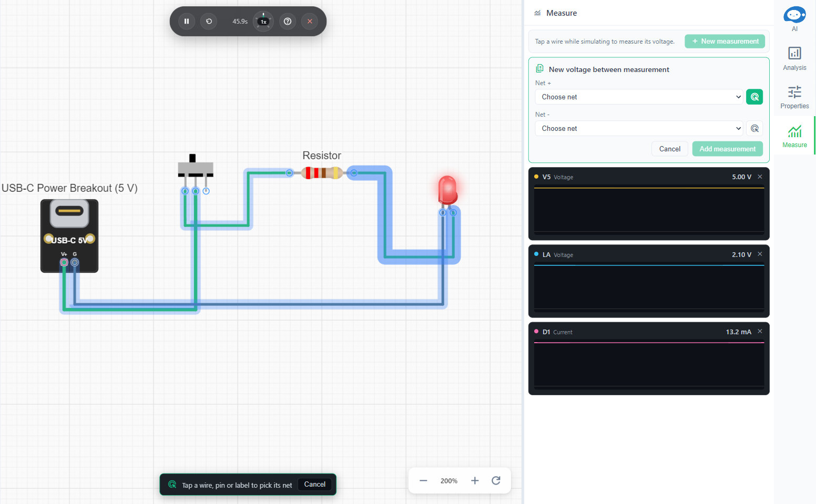Expand the Net + Choose net dropdown
Image resolution: width=816 pixels, height=504 pixels.
[x=639, y=97]
